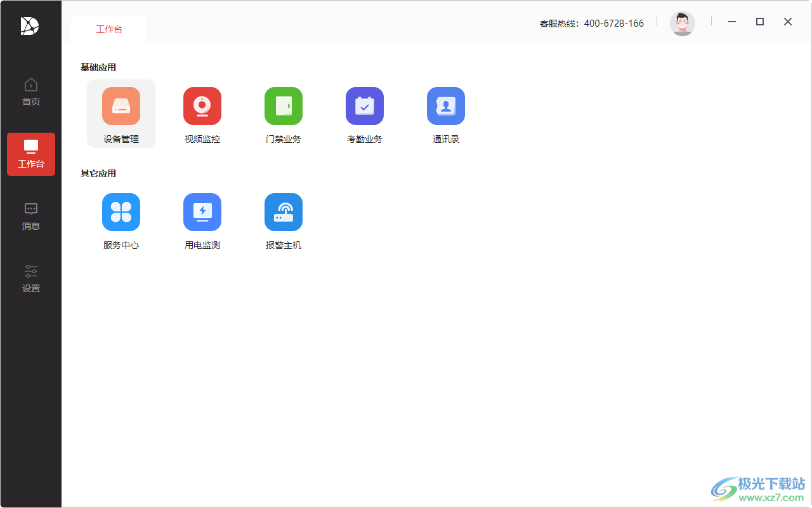Launch the 视频监控 video monitoring app
This screenshot has width=812, height=508.
202,114
